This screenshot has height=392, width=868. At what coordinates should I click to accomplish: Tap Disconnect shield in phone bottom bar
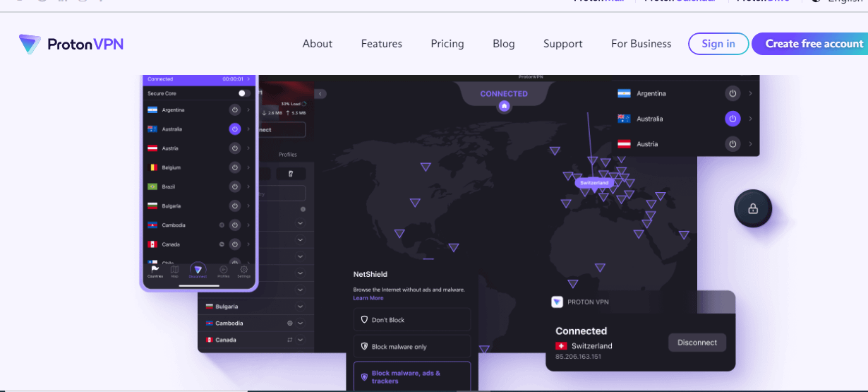(198, 271)
